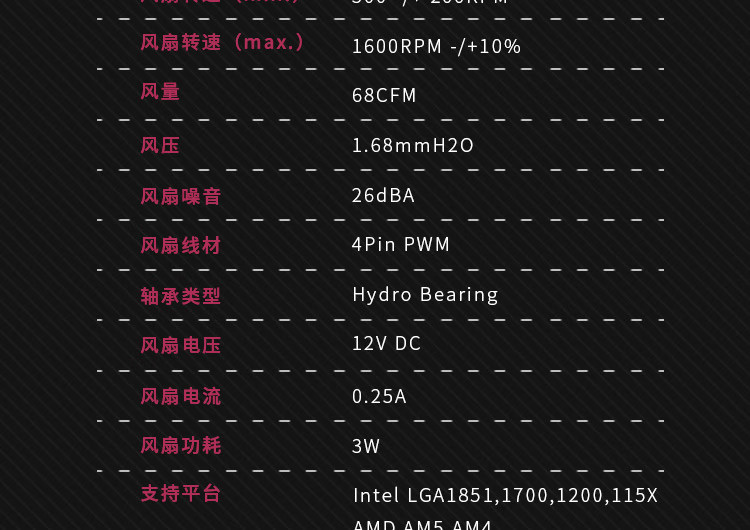
Task: Select the 68CFM airflow value
Action: [384, 95]
